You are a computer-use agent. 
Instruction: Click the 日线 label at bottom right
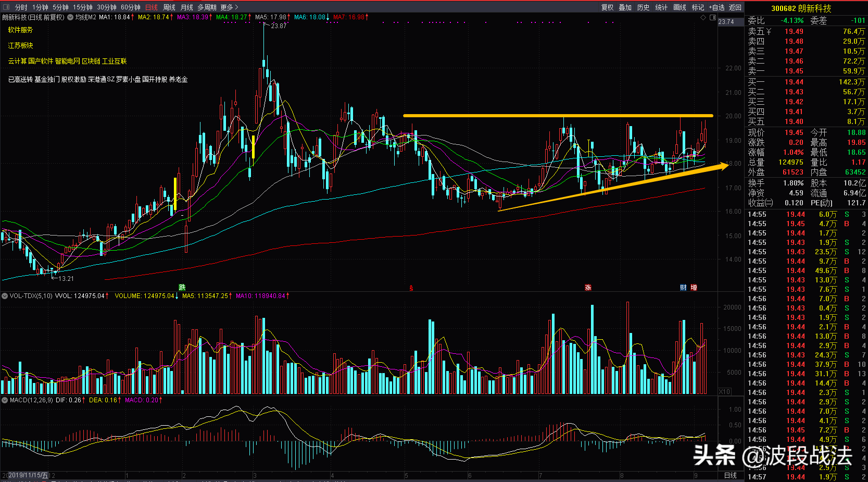coord(731,475)
